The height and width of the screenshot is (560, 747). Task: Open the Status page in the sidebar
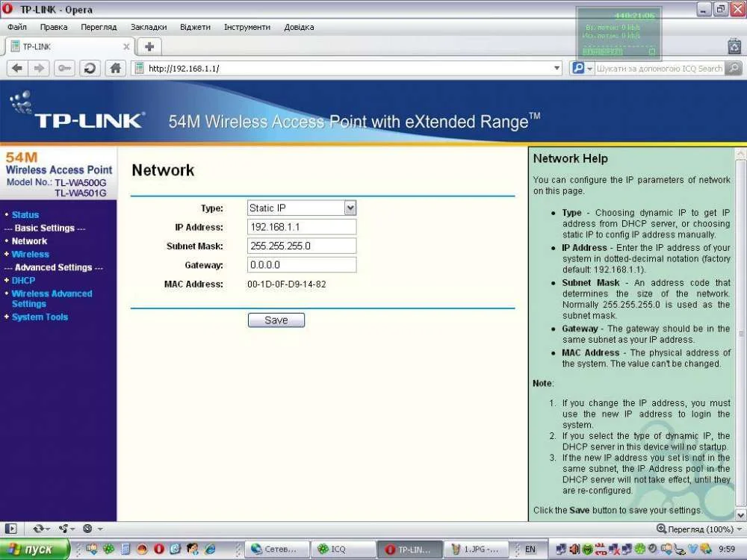[25, 215]
